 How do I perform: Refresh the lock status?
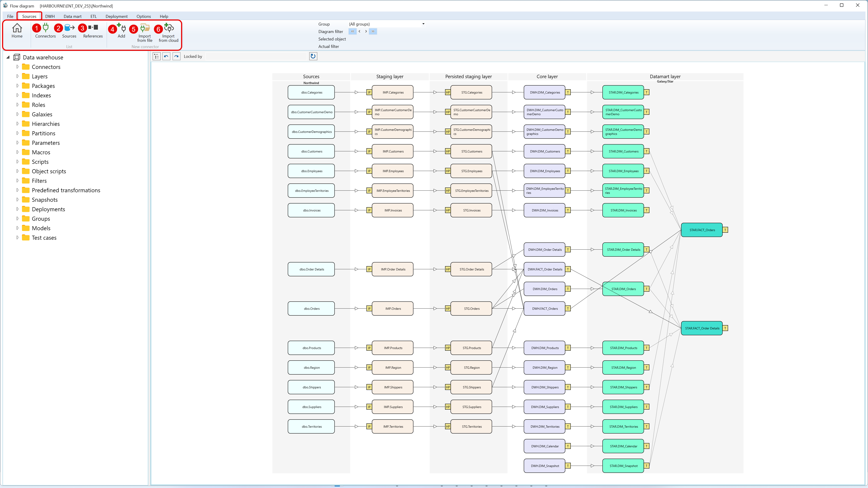point(313,56)
